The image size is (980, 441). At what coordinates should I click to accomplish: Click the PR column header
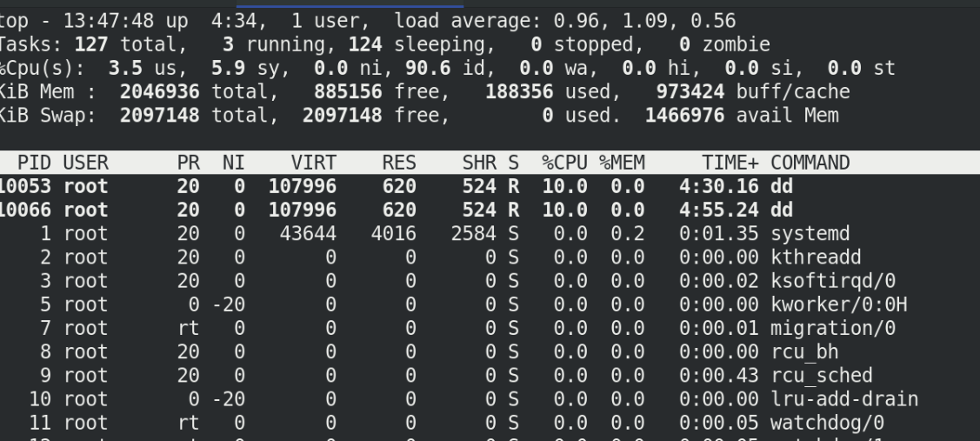188,163
